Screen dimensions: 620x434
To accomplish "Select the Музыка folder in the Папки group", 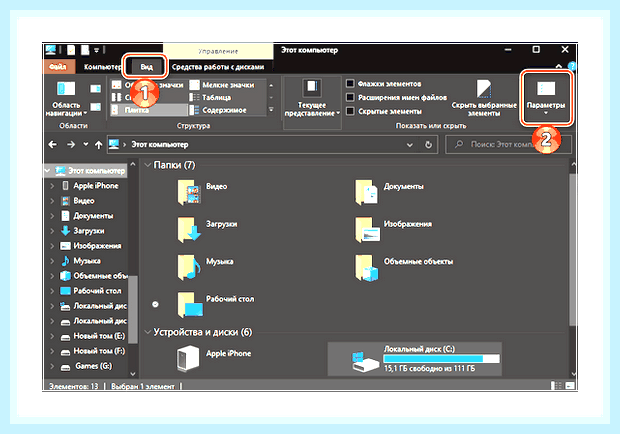I will [205, 267].
